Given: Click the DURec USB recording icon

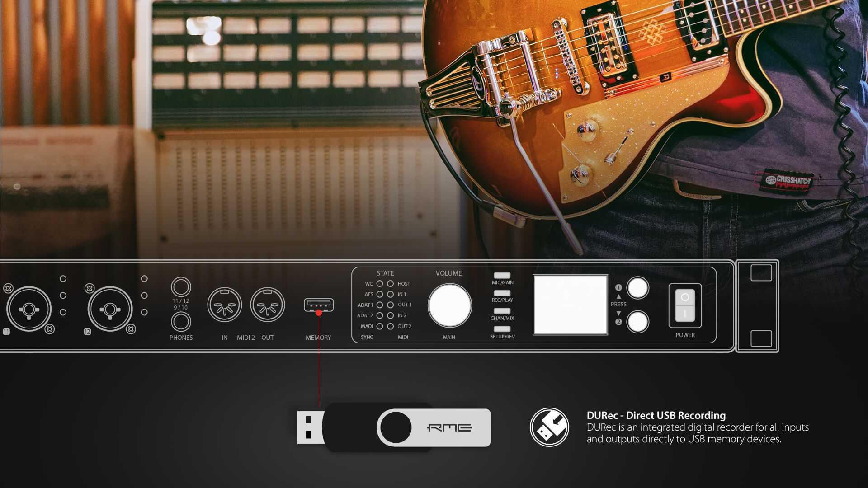Looking at the screenshot, I should pos(549,427).
